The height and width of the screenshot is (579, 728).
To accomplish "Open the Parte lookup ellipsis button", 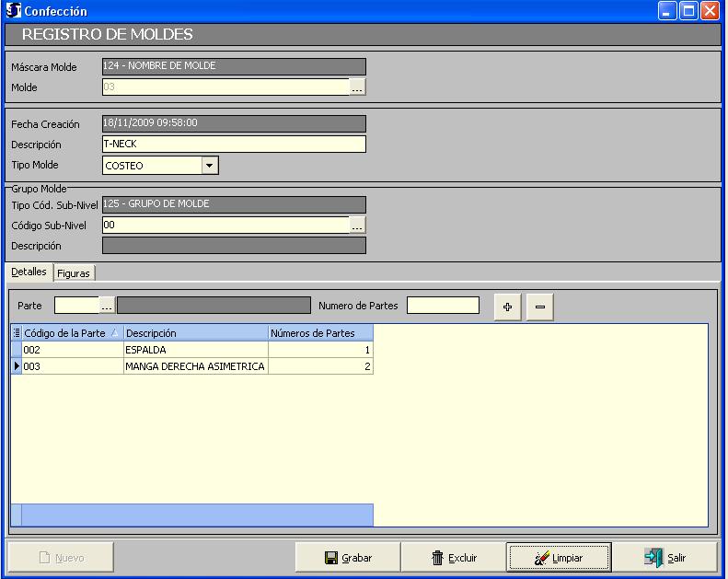I will coord(107,306).
